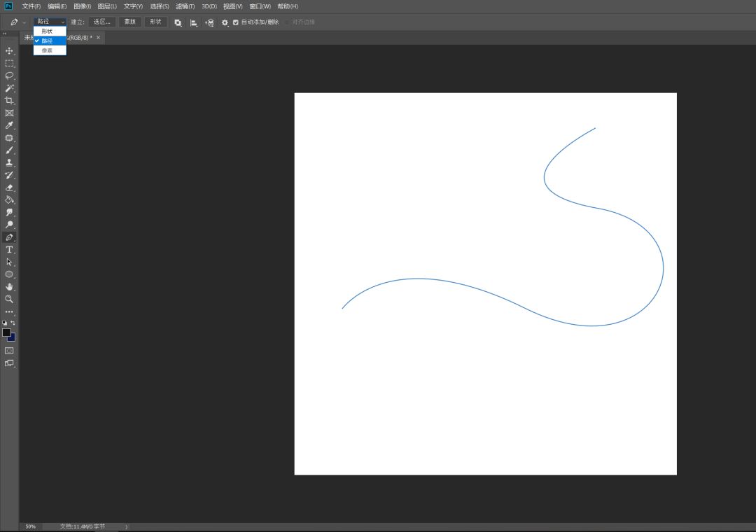Toggle the 自动添加/删除 checkbox
Viewport: 756px width, 532px height.
(236, 22)
